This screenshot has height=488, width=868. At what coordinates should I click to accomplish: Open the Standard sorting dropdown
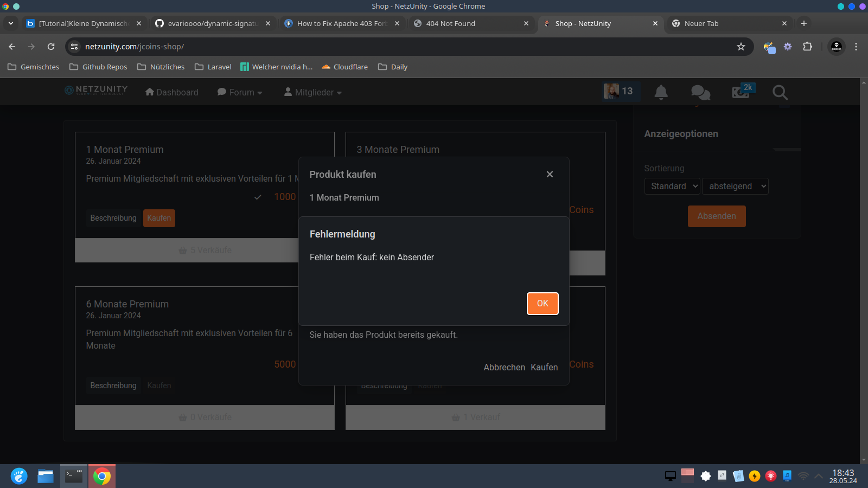(672, 187)
